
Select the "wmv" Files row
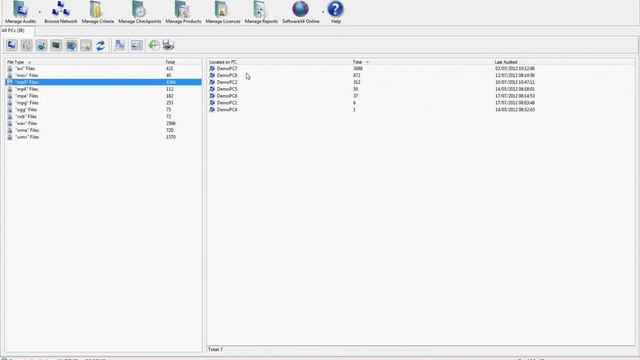point(103,137)
